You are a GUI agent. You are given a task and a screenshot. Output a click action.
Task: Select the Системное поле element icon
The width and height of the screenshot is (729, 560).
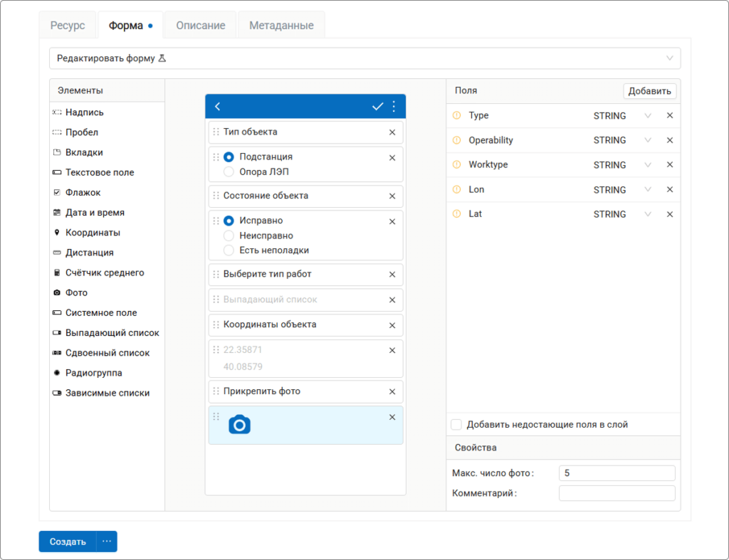click(x=57, y=312)
